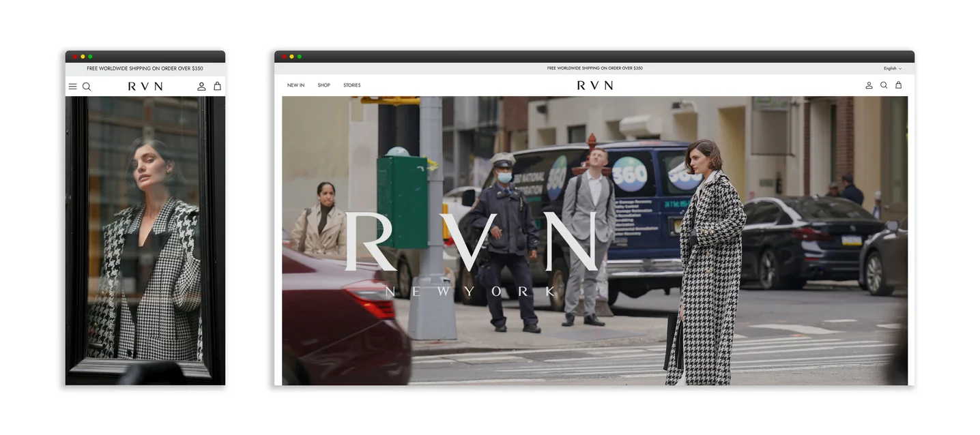Click the search icon in the desktop window
The height and width of the screenshot is (435, 980).
click(x=884, y=85)
